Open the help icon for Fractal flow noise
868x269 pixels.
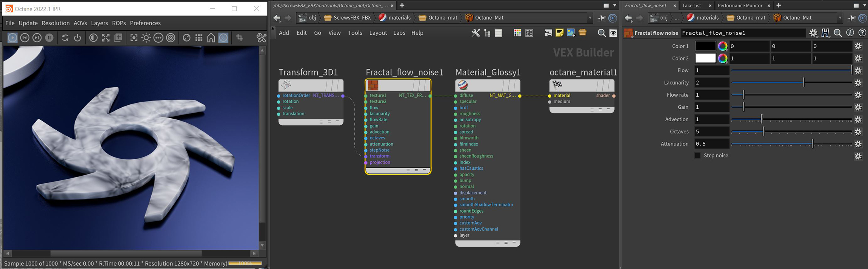click(x=862, y=33)
